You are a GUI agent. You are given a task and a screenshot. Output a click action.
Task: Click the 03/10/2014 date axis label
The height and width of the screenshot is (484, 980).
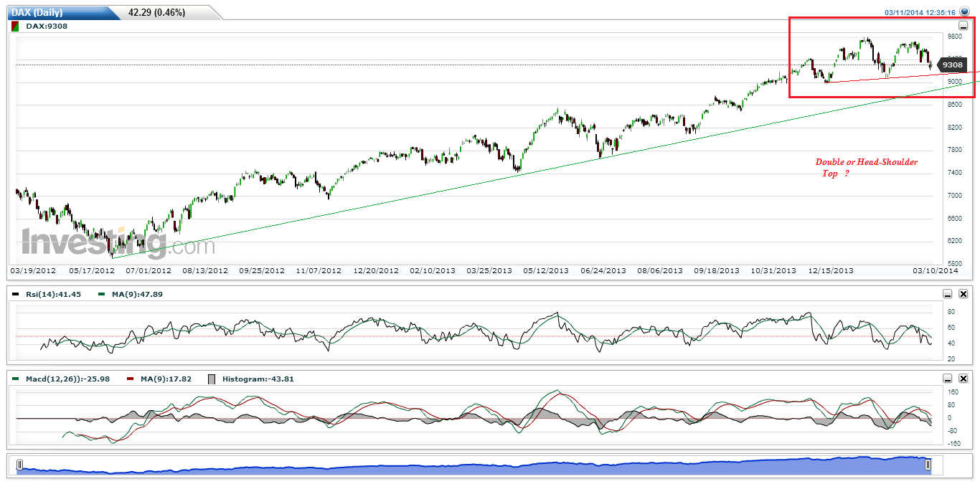[x=936, y=271]
